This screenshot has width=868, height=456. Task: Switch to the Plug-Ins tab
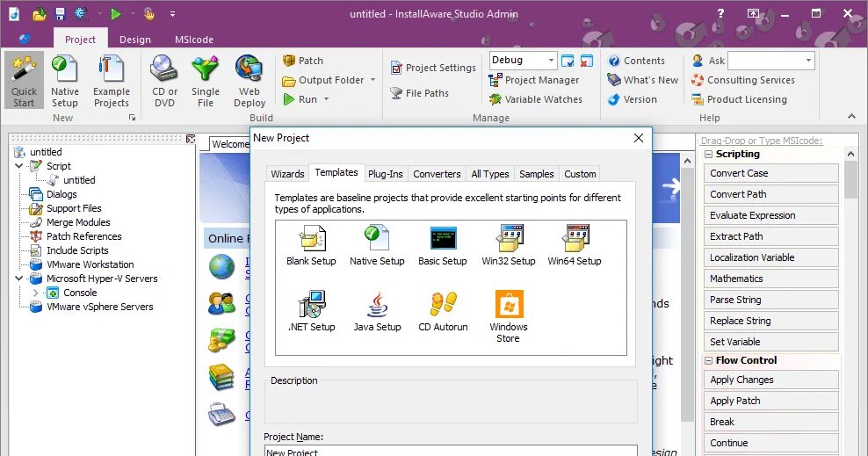tap(386, 174)
